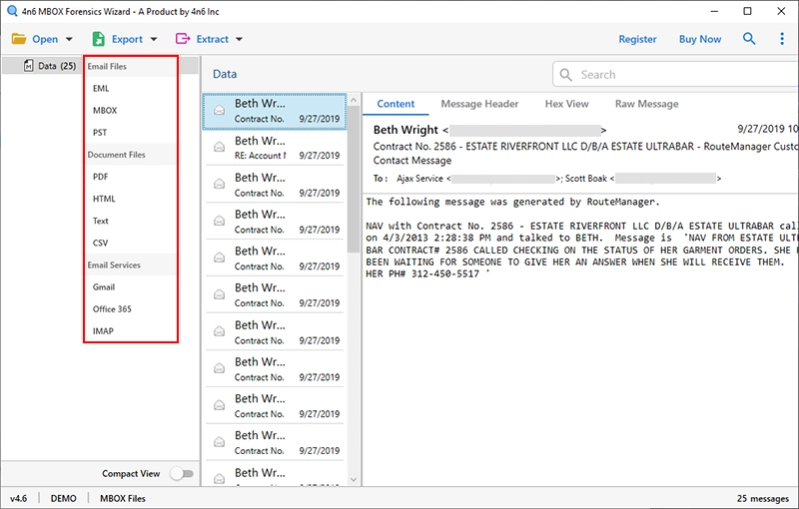Click recipient 'Ajax Service' in To line

(420, 178)
